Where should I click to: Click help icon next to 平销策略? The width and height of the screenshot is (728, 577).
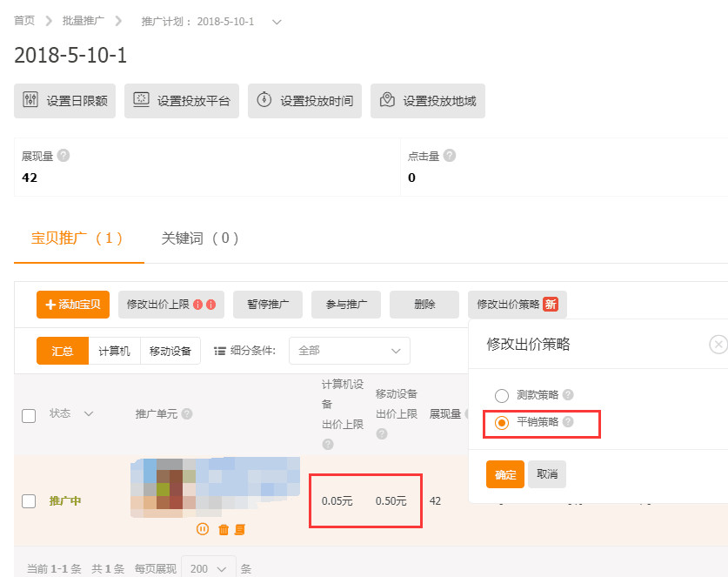568,421
